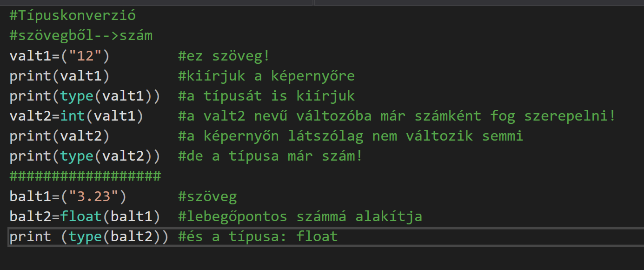644x270 pixels.
Task: Click the int keyword in valt2 assignment
Action: [73, 116]
